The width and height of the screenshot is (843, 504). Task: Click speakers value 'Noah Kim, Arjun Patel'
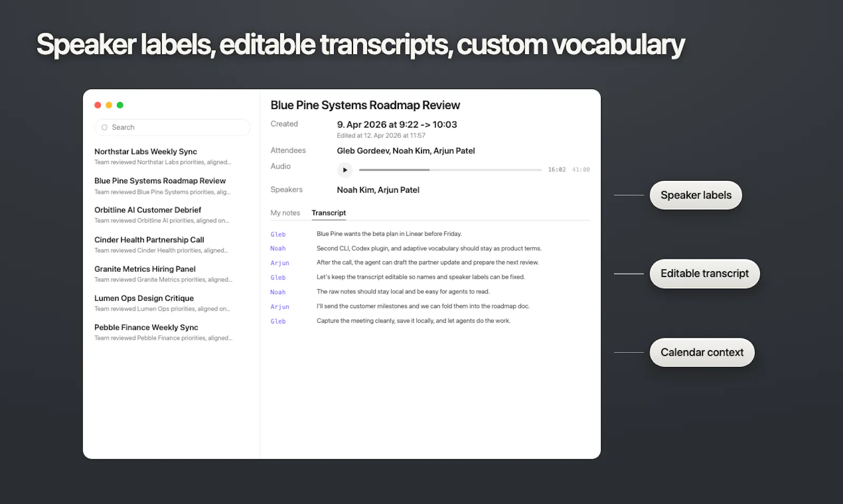coord(378,190)
